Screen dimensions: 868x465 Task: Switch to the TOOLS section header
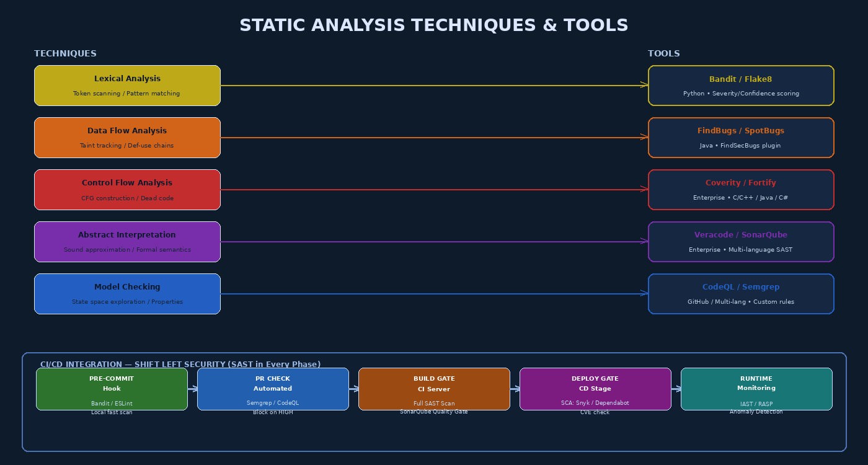click(663, 53)
